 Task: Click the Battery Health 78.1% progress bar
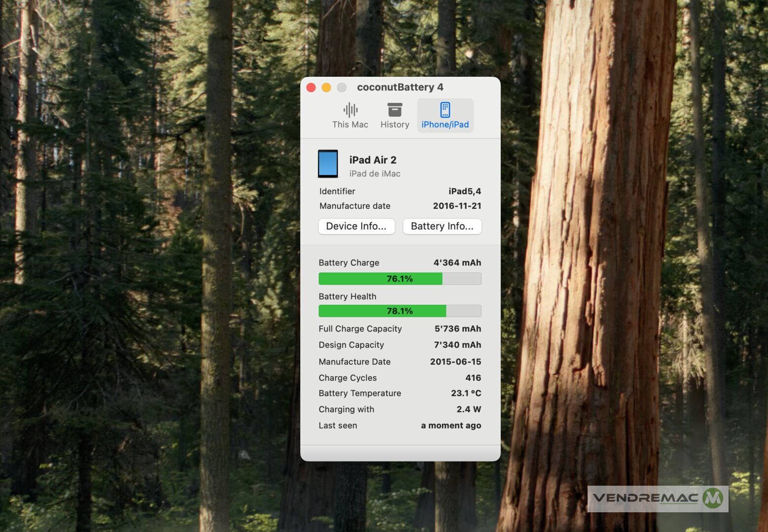(400, 311)
